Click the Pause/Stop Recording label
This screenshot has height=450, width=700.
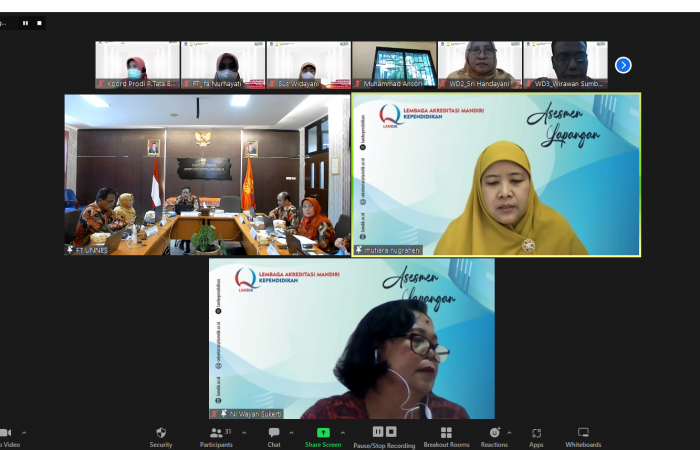(x=384, y=445)
